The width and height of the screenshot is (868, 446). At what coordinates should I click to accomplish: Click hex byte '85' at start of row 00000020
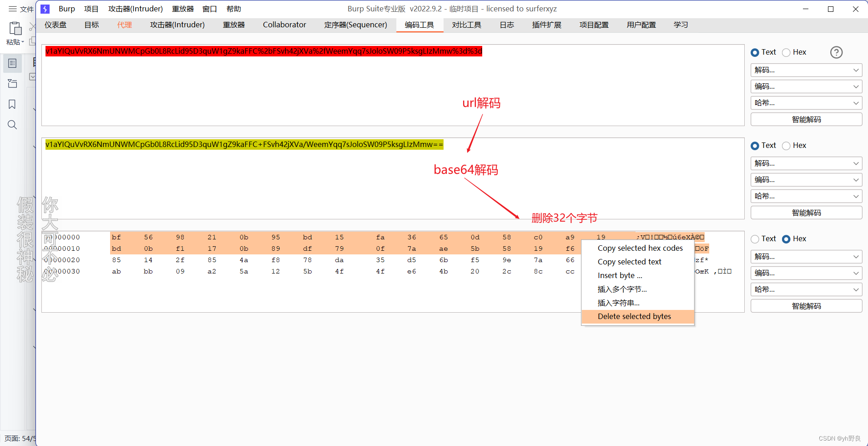click(116, 260)
